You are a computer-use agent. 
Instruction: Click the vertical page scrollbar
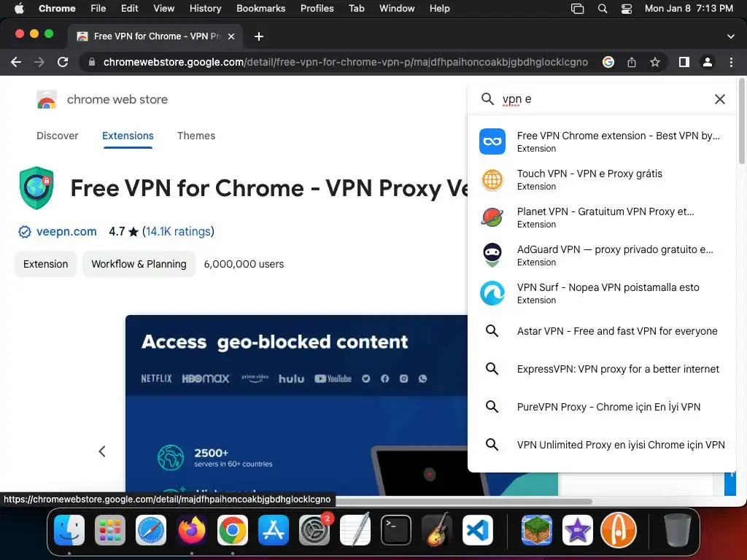(x=741, y=122)
